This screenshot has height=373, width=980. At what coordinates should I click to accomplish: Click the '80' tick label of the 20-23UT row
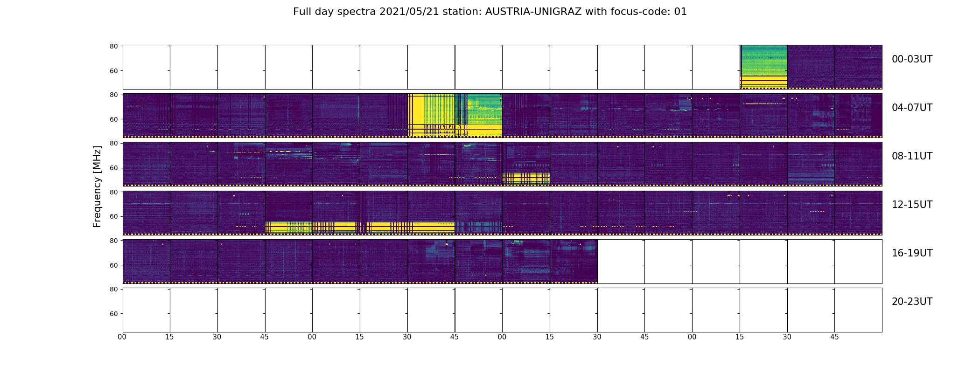click(113, 289)
